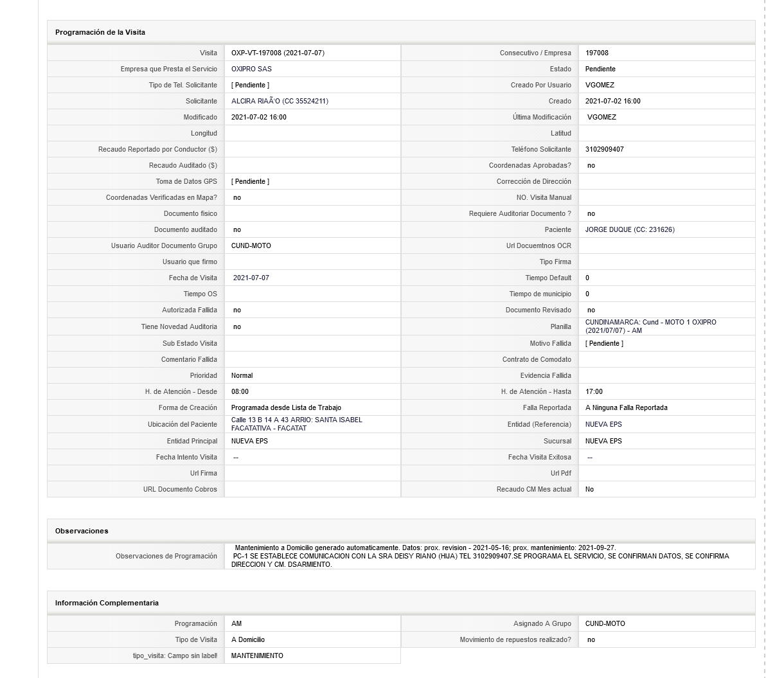
Task: Click Modificado date 2021-07-02 16:00
Action: [258, 117]
